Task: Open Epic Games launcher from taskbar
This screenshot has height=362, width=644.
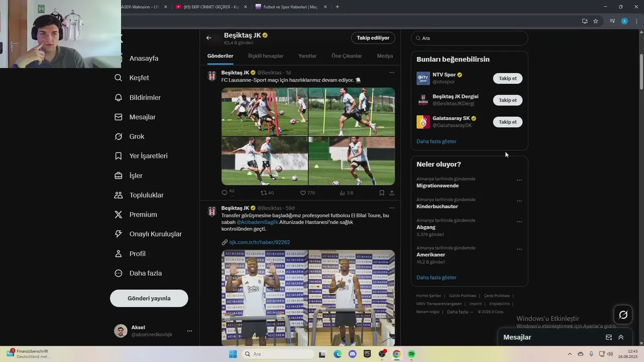Action: pyautogui.click(x=367, y=354)
